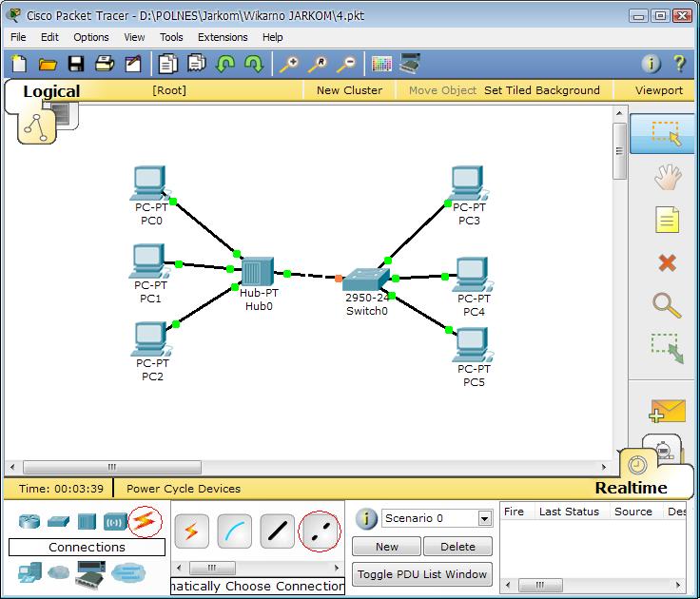
Task: Click New scenario button
Action: pos(386,547)
